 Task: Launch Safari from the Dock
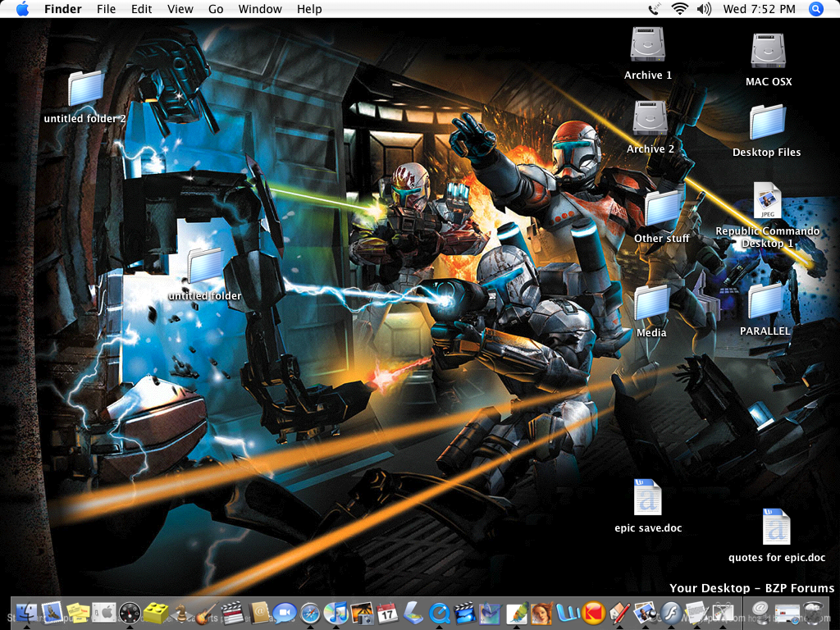[309, 614]
